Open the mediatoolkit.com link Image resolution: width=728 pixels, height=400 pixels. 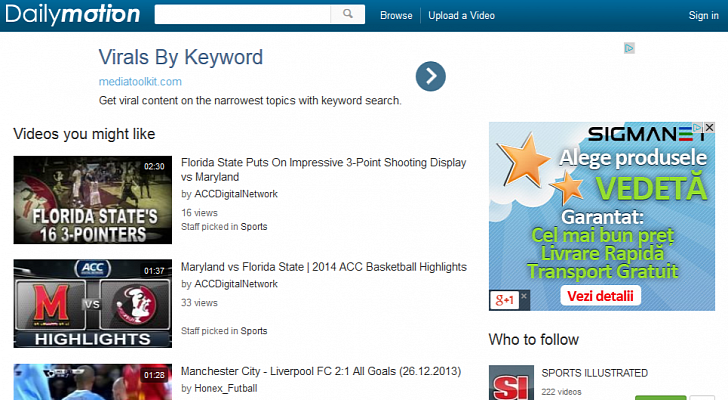point(140,81)
